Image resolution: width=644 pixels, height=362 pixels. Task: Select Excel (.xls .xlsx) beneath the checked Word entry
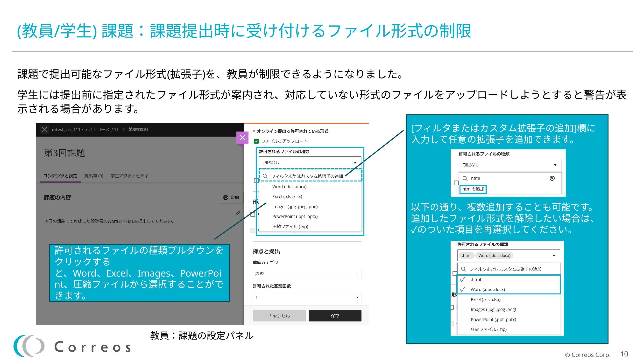(509, 299)
